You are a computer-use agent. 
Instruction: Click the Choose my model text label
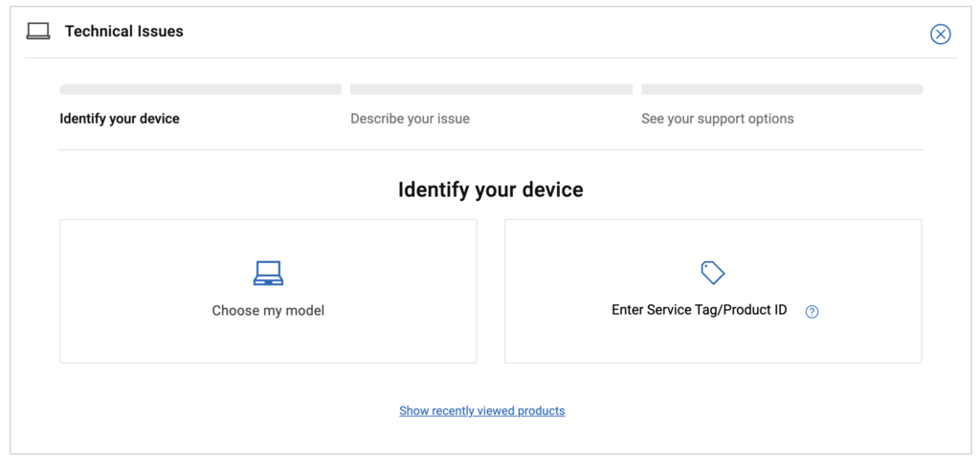(268, 311)
